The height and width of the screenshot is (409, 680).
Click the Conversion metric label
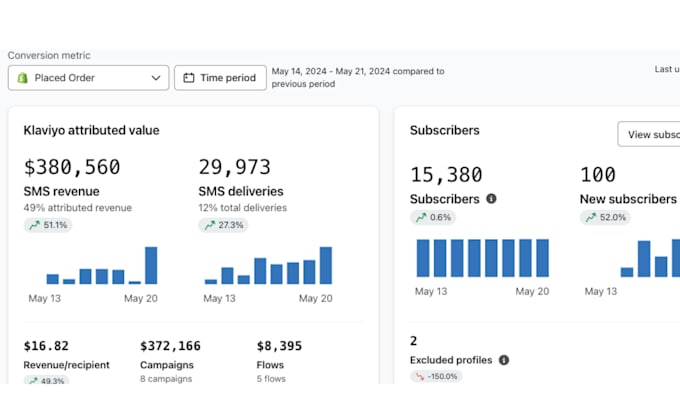[49, 56]
